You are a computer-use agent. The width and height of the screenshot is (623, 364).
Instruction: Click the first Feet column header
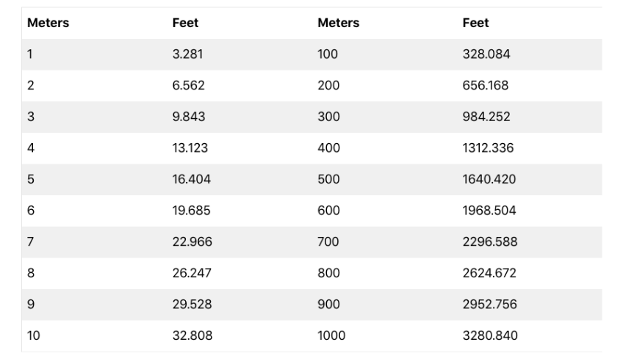pyautogui.click(x=185, y=23)
